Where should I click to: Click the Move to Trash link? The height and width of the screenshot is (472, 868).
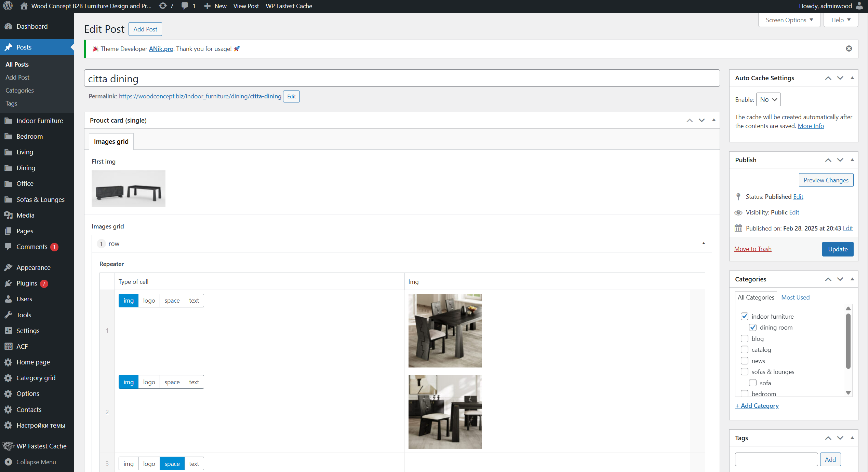tap(752, 249)
